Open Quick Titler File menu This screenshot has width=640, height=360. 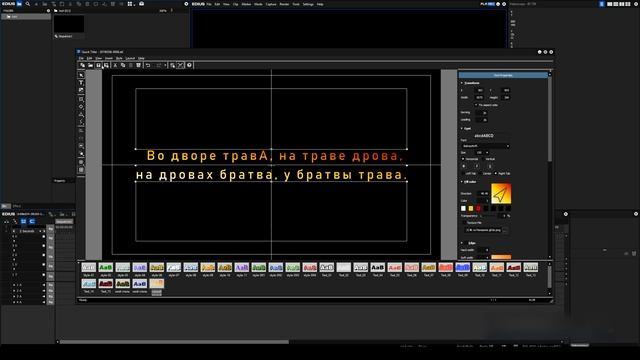click(x=81, y=58)
